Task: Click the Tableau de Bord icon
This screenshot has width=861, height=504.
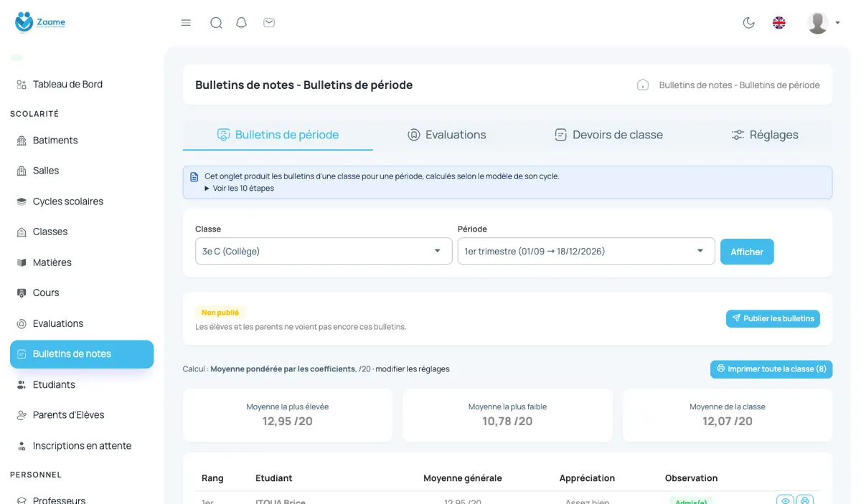Action: [22, 85]
